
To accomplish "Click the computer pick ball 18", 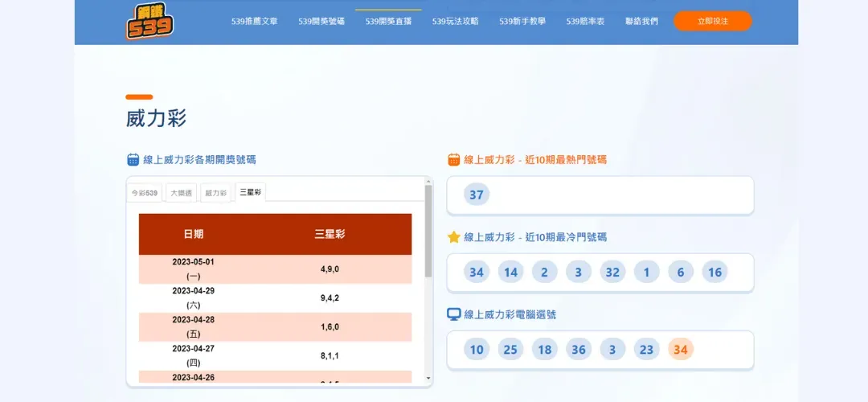I will [545, 350].
